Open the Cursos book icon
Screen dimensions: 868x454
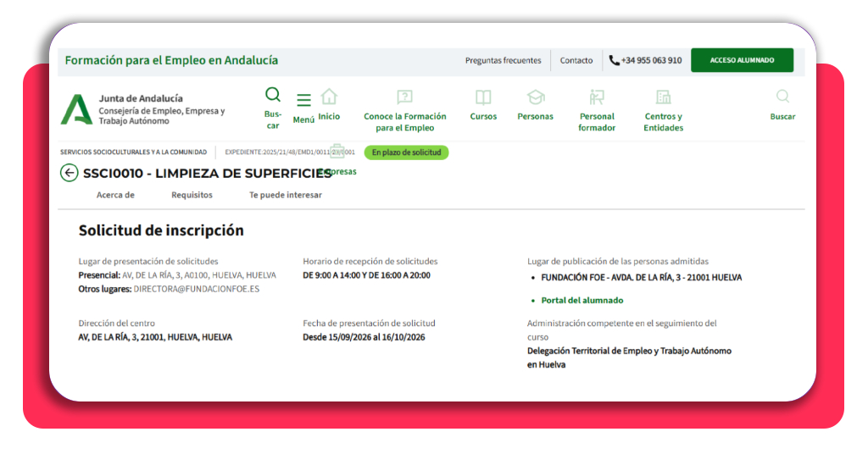[x=483, y=97]
